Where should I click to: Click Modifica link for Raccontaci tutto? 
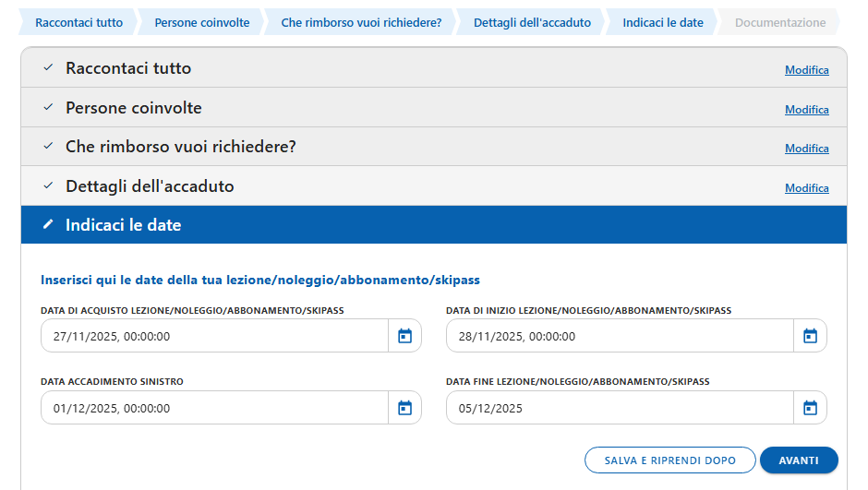[x=806, y=70]
